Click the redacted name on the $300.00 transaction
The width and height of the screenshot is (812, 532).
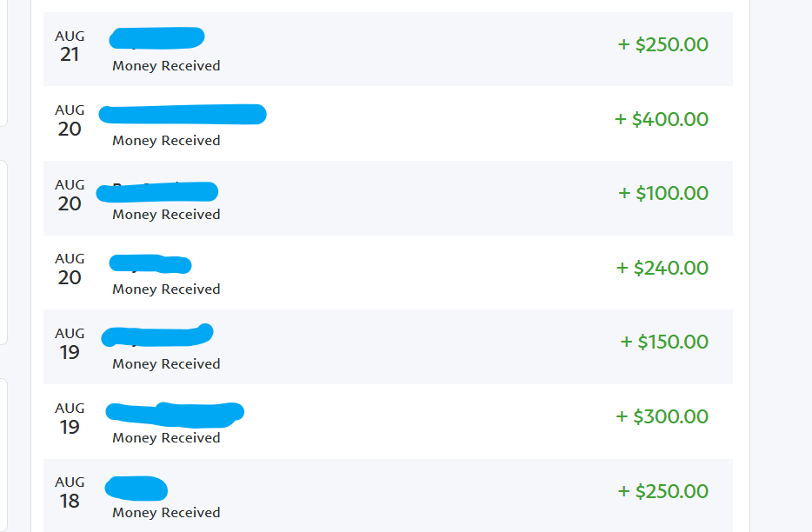pyautogui.click(x=175, y=415)
